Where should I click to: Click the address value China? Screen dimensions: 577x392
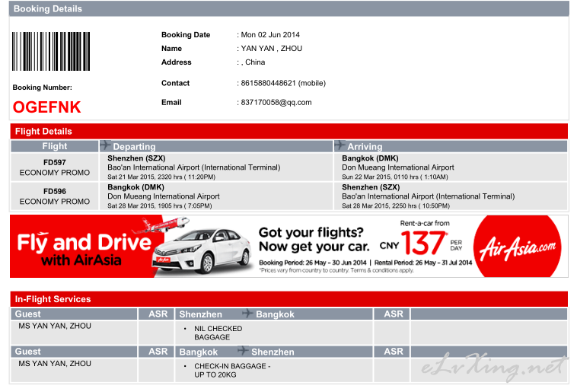click(x=255, y=62)
